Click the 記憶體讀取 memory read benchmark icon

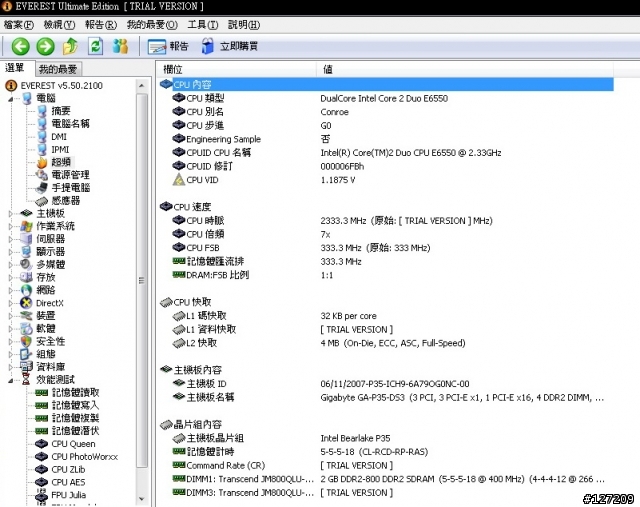42,393
